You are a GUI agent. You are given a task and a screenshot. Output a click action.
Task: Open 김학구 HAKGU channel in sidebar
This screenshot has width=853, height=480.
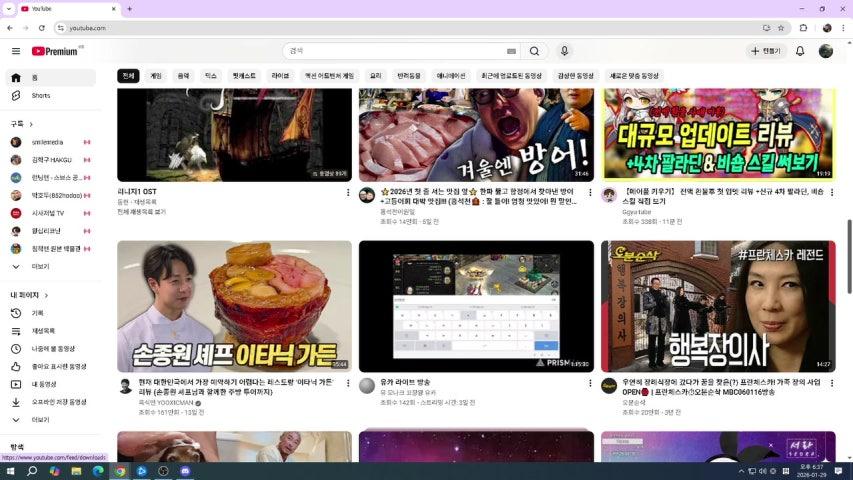(51, 160)
